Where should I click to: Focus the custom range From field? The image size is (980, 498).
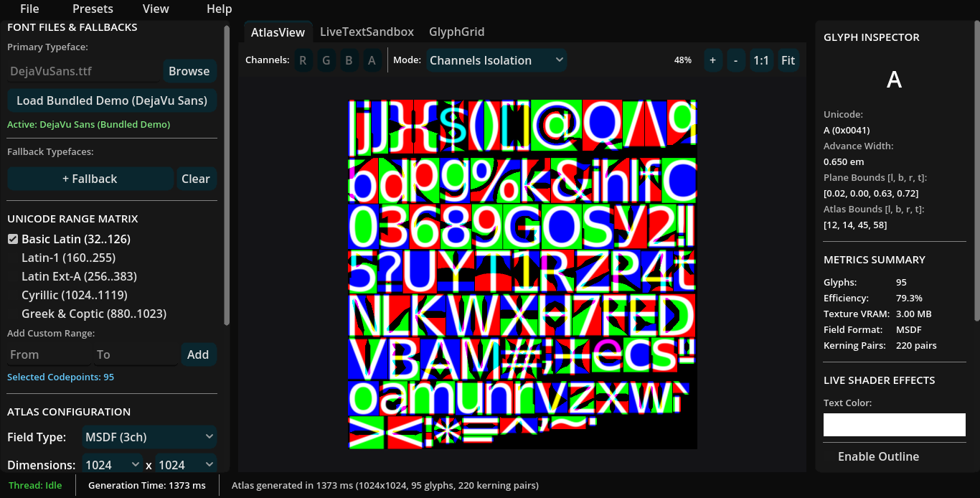click(49, 354)
